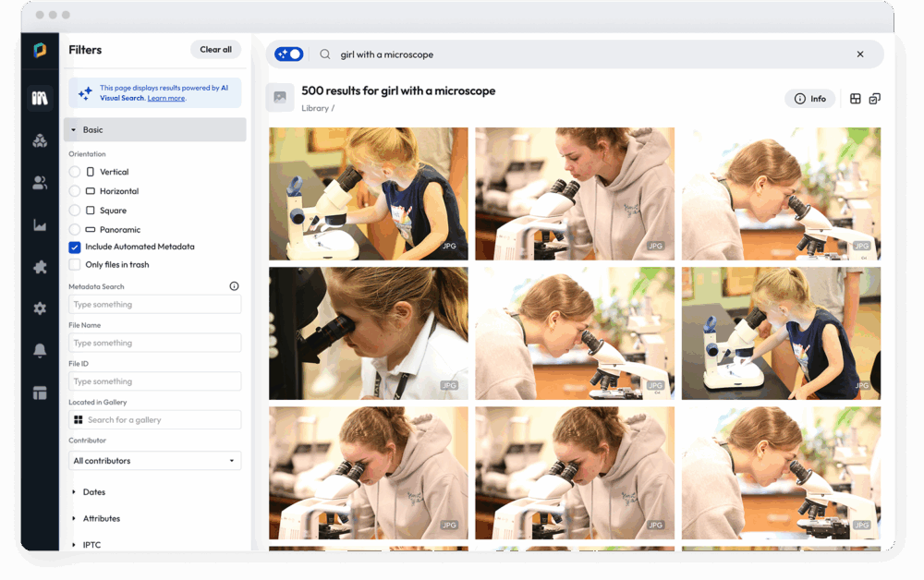Open the cubes collections icon in sidebar
Screen dimensions: 924x580
click(40, 140)
